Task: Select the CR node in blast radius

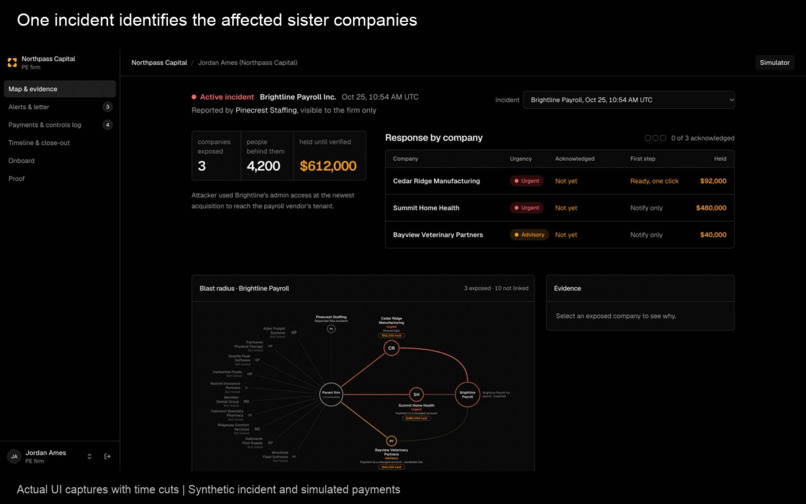Action: point(391,348)
